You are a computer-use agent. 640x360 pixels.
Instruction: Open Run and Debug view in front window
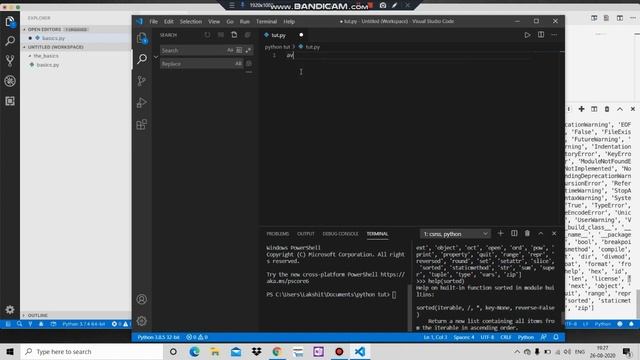(142, 102)
